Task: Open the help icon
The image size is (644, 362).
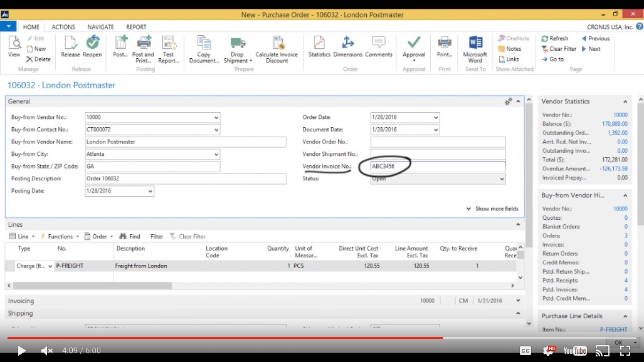Action: click(640, 27)
